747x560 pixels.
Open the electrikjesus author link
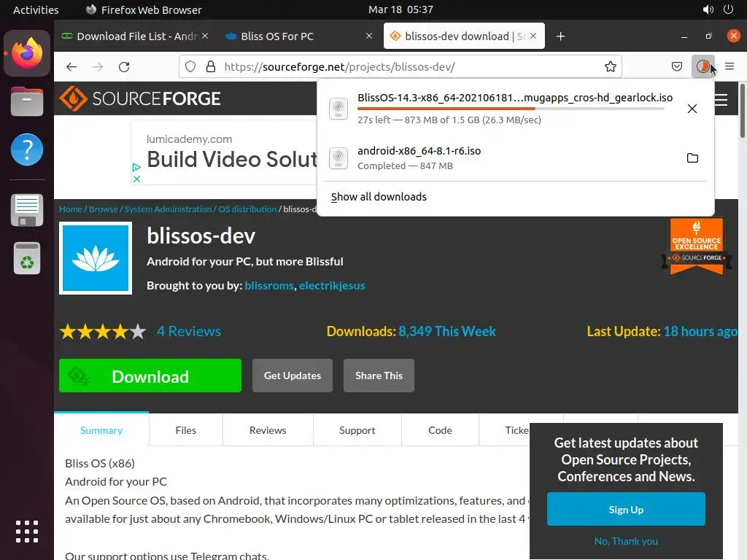(x=332, y=285)
